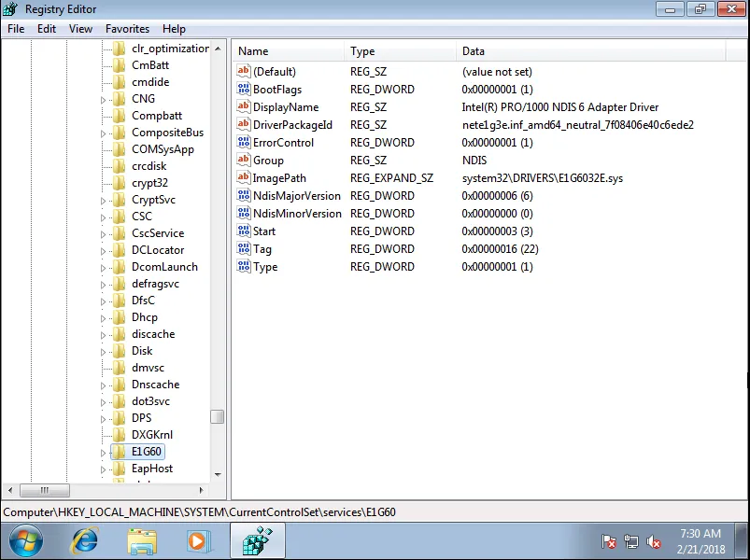The width and height of the screenshot is (750, 560).
Task: Click the BootFlags binary value icon
Action: click(x=244, y=89)
